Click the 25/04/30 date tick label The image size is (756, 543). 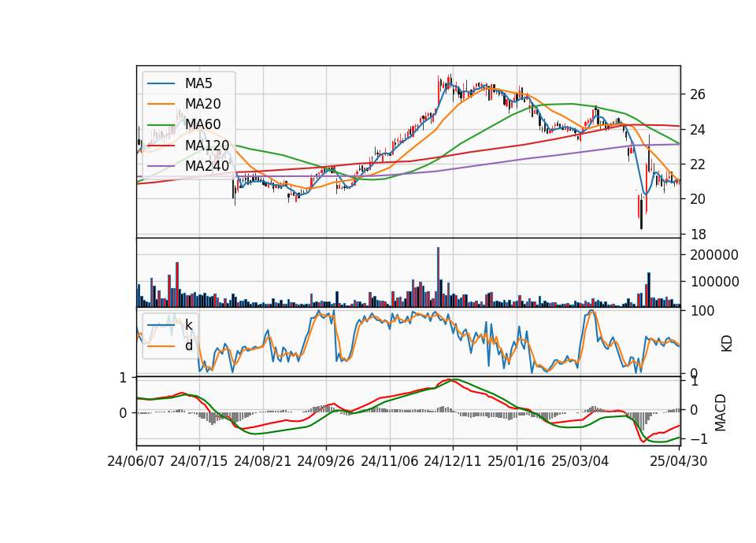(x=679, y=461)
